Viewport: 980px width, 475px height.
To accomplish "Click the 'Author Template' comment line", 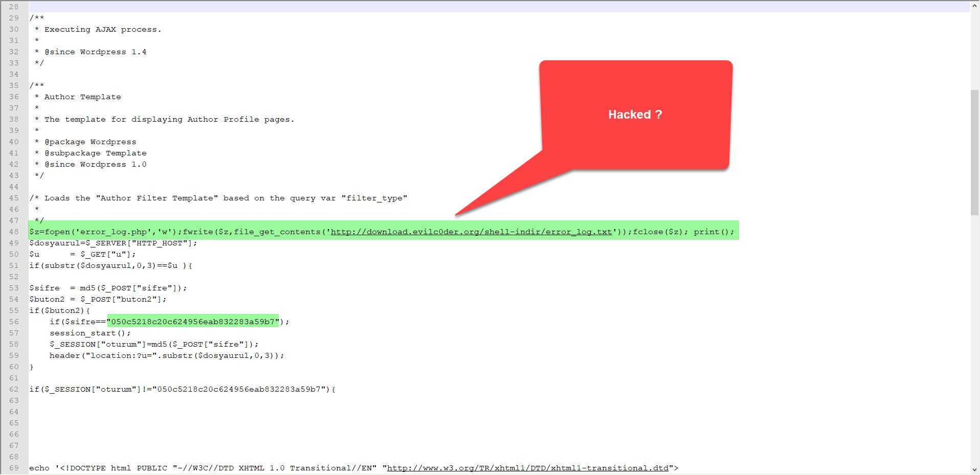I will [82, 97].
